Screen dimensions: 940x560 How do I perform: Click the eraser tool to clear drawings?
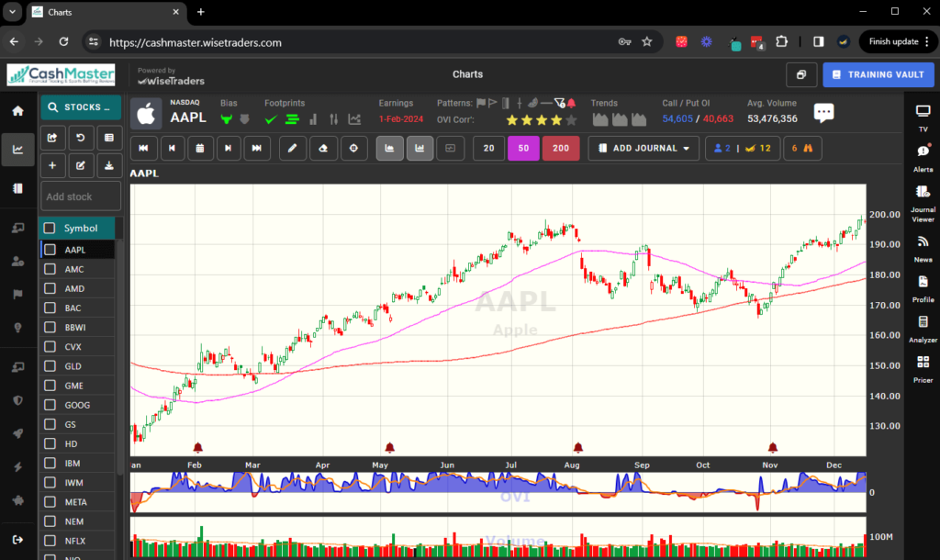pyautogui.click(x=323, y=148)
